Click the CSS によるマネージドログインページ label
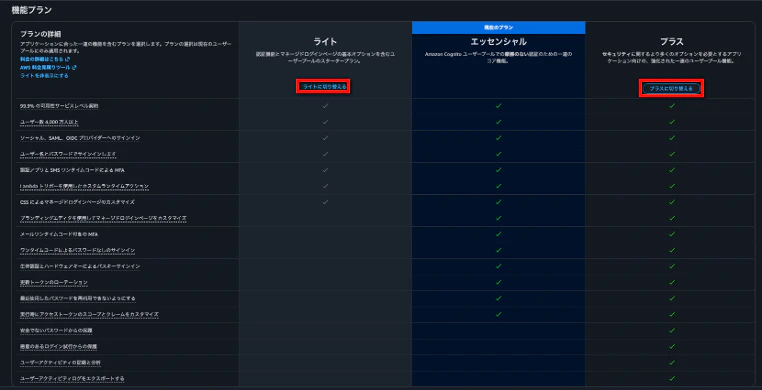This screenshot has width=762, height=390. pyautogui.click(x=77, y=202)
